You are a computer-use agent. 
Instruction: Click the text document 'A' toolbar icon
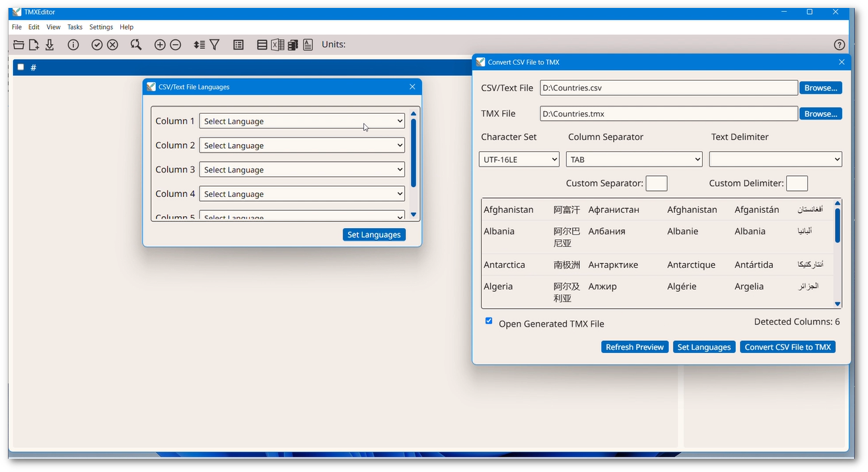tap(308, 45)
